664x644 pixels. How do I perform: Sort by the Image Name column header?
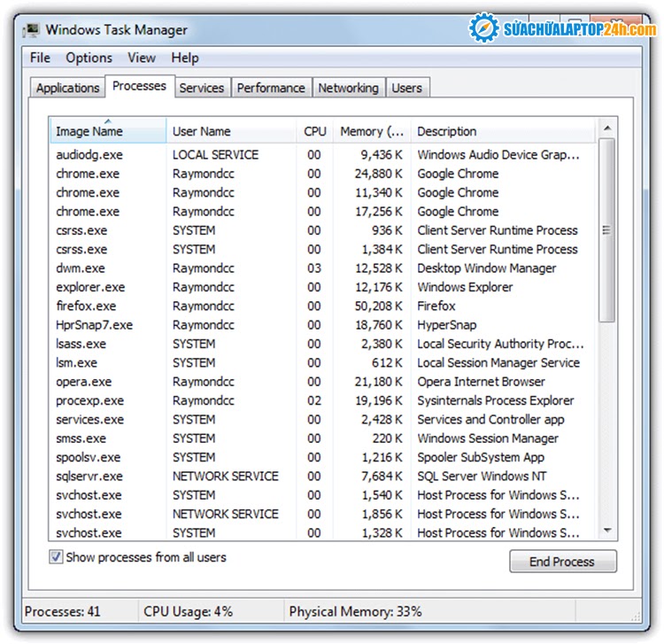(89, 131)
